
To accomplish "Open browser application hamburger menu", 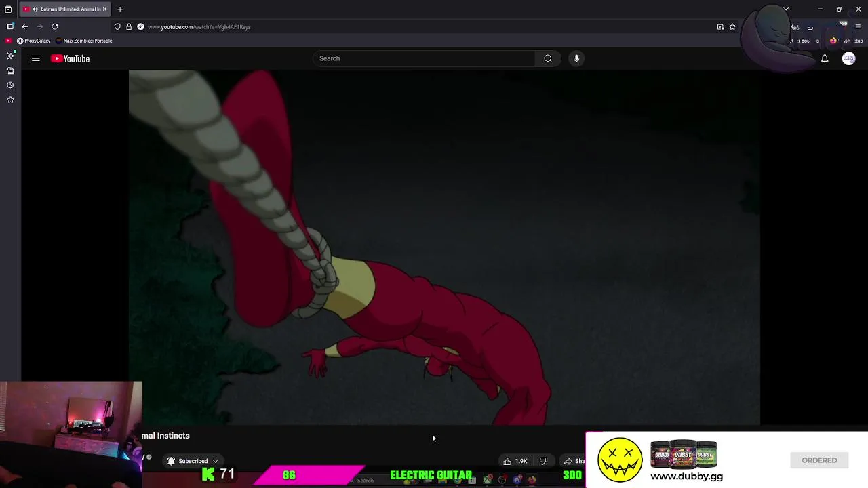I will click(x=858, y=26).
